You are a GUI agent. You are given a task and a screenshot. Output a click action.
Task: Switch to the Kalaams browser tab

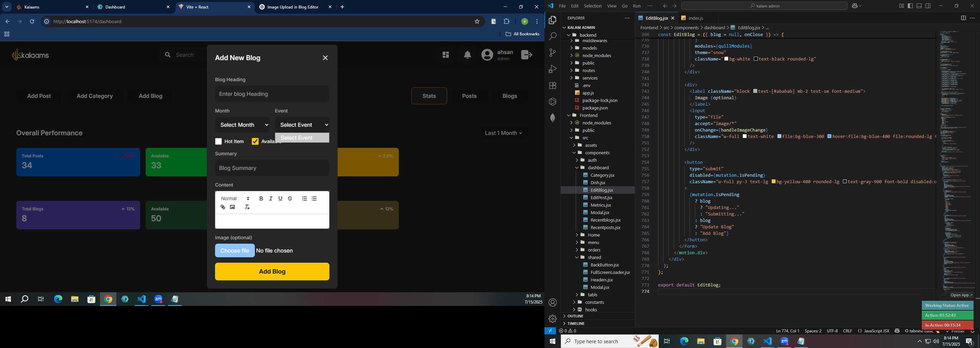click(52, 7)
